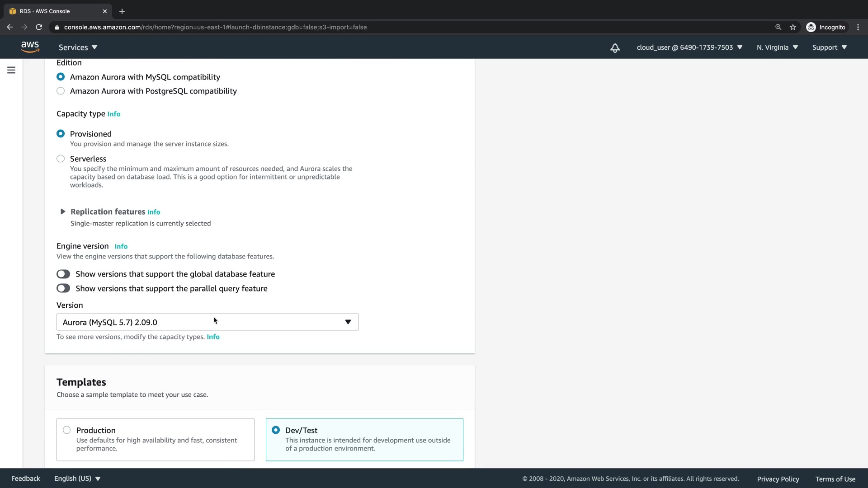Viewport: 868px width, 488px height.
Task: Bookmark page with the star icon
Action: pos(793,27)
